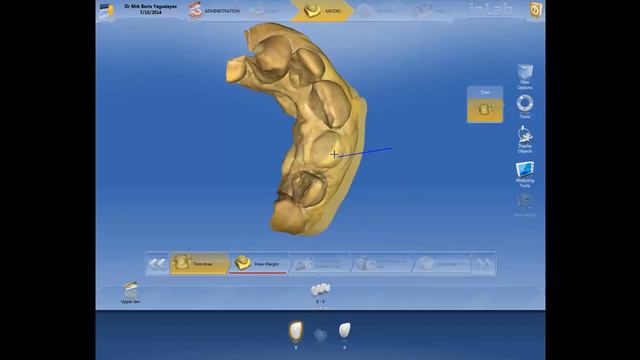The width and height of the screenshot is (640, 360).
Task: Click the doctor name and date label
Action: coord(150,9)
